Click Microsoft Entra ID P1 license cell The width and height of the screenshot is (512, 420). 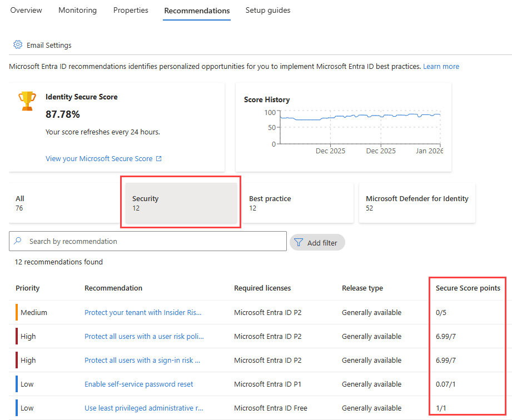pos(267,384)
